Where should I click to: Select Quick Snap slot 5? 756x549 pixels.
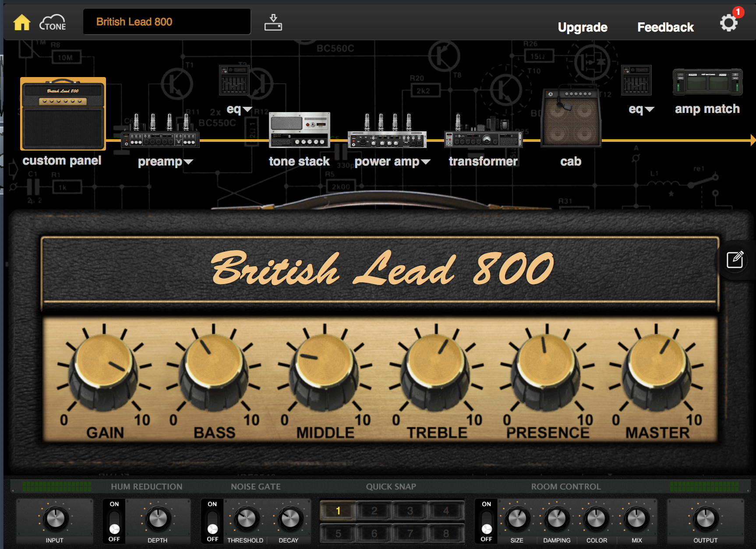pyautogui.click(x=338, y=533)
